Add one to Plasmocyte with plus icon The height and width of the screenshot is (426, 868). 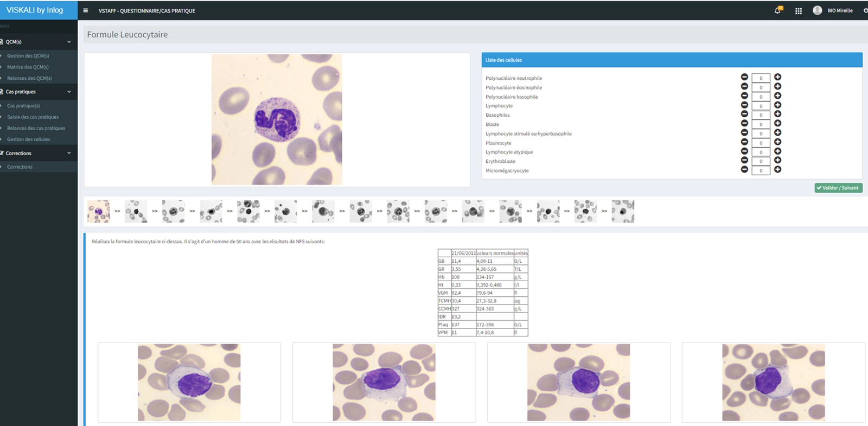click(x=777, y=142)
